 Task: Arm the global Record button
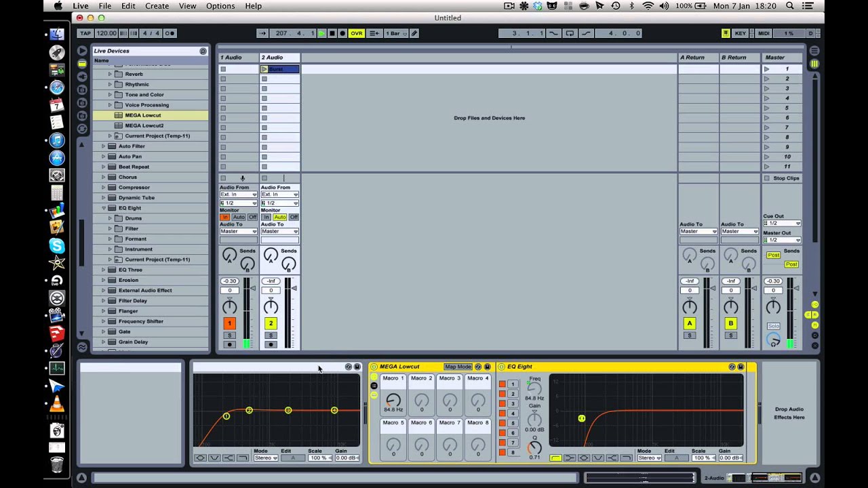click(342, 33)
